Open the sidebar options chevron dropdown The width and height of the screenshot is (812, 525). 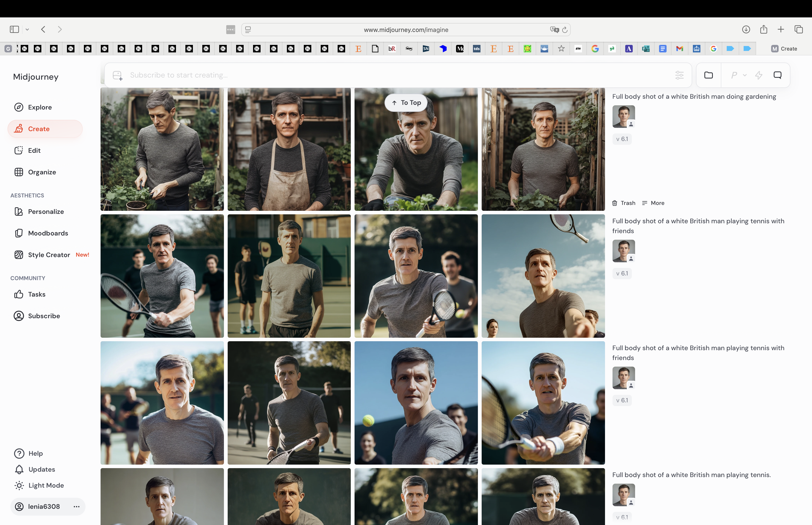point(27,30)
